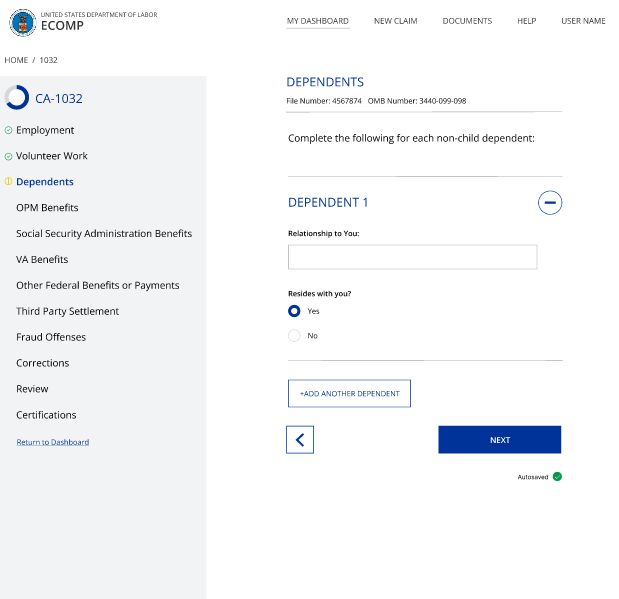Screen dimensions: 619x599
Task: Open Fraud Offenses section in sidebar
Action: 51,337
